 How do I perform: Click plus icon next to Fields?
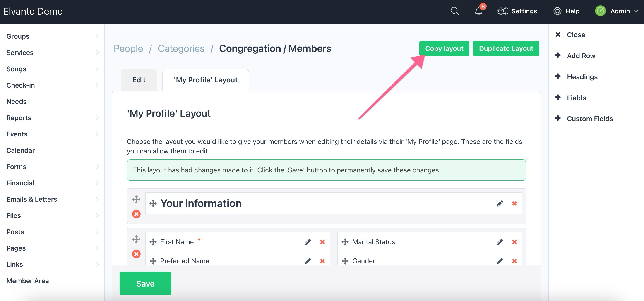click(x=558, y=97)
